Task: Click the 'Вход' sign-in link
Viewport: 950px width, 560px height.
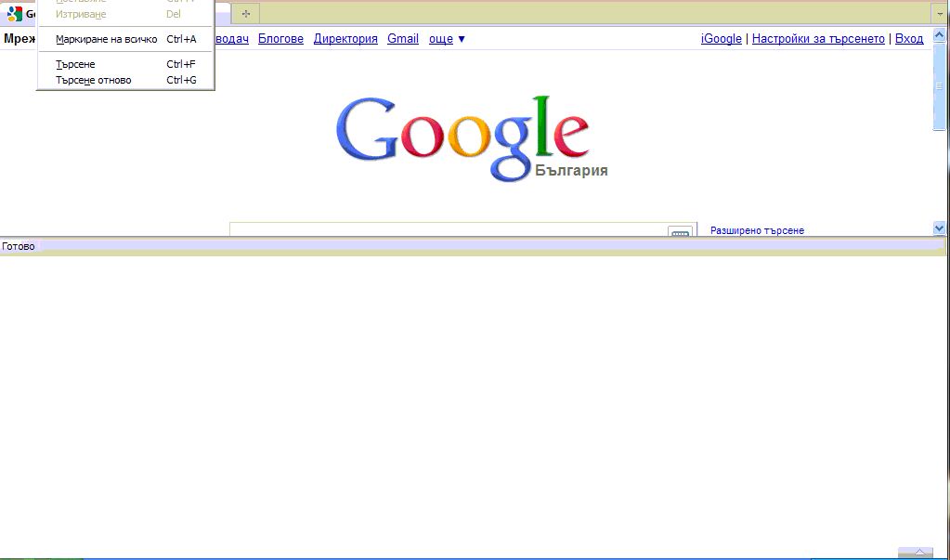Action: coord(909,39)
